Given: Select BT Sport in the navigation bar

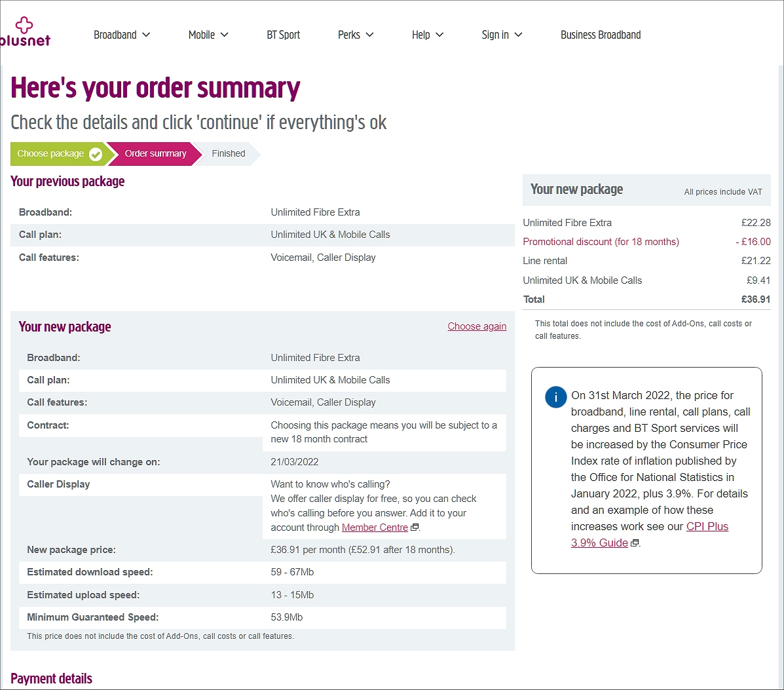Looking at the screenshot, I should (x=283, y=35).
